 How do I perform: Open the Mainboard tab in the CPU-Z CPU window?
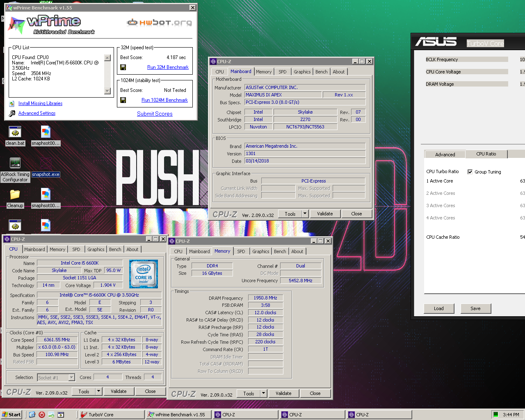tap(34, 249)
